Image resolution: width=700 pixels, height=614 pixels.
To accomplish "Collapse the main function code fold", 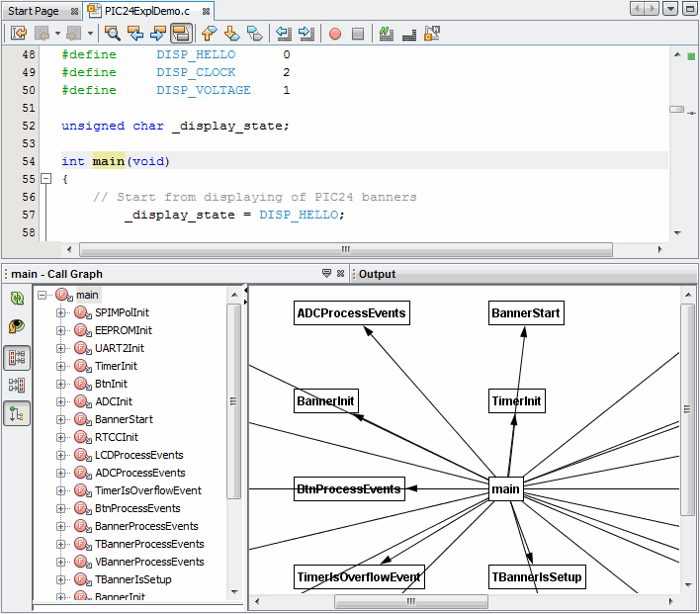I will 45,179.
